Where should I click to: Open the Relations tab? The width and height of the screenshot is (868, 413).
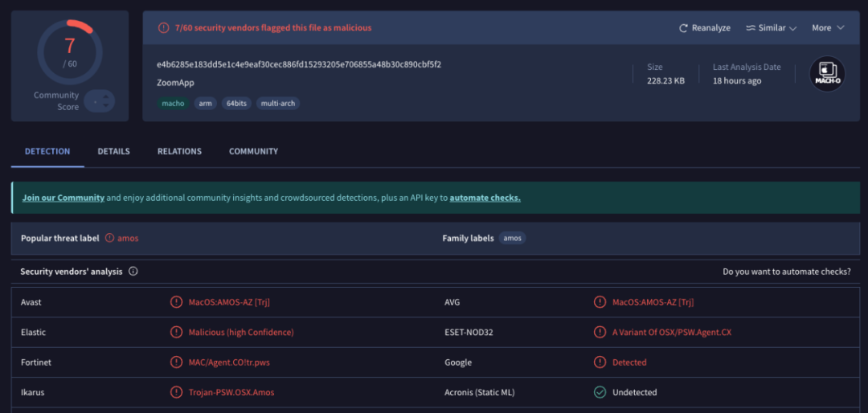pos(179,151)
